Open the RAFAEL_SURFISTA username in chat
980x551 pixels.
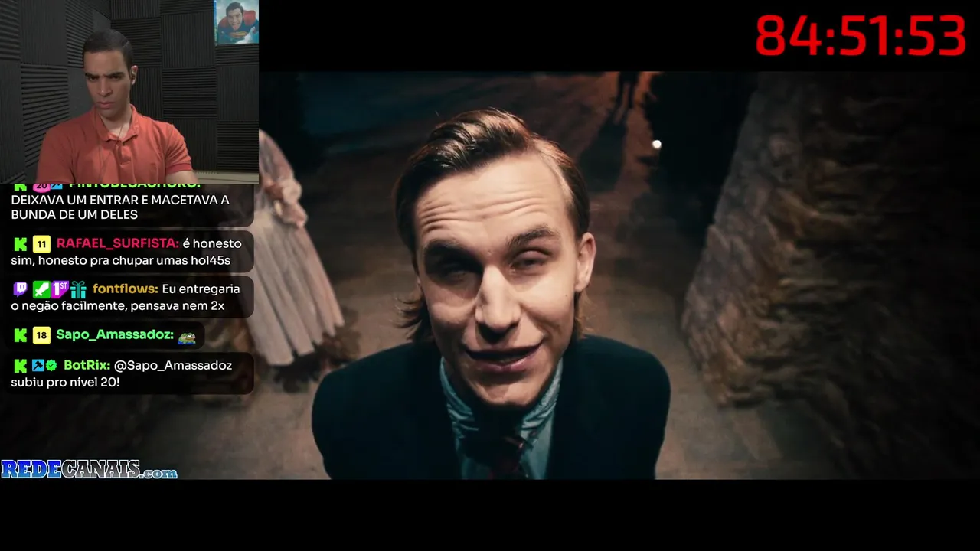118,243
